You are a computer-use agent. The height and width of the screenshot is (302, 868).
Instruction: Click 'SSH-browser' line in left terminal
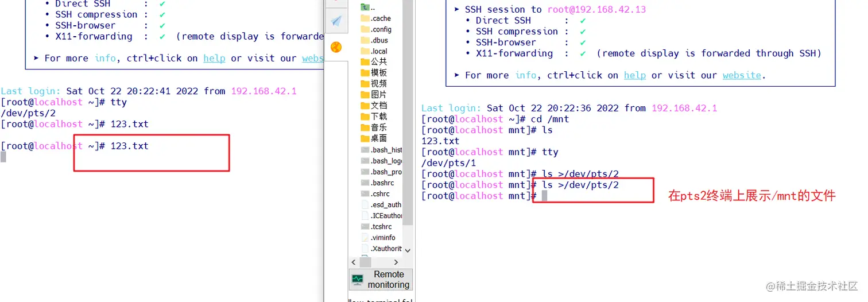coord(106,25)
